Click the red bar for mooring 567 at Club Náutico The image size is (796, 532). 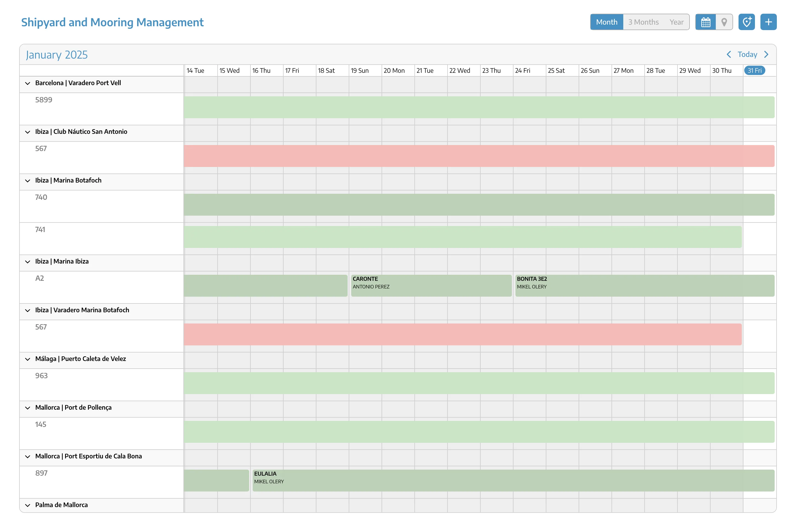coord(478,156)
